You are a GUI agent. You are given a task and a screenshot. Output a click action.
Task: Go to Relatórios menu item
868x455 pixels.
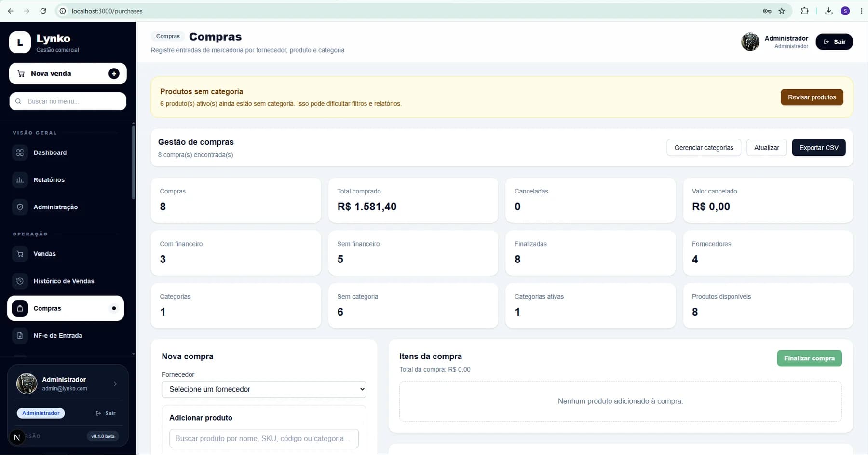click(x=66, y=179)
